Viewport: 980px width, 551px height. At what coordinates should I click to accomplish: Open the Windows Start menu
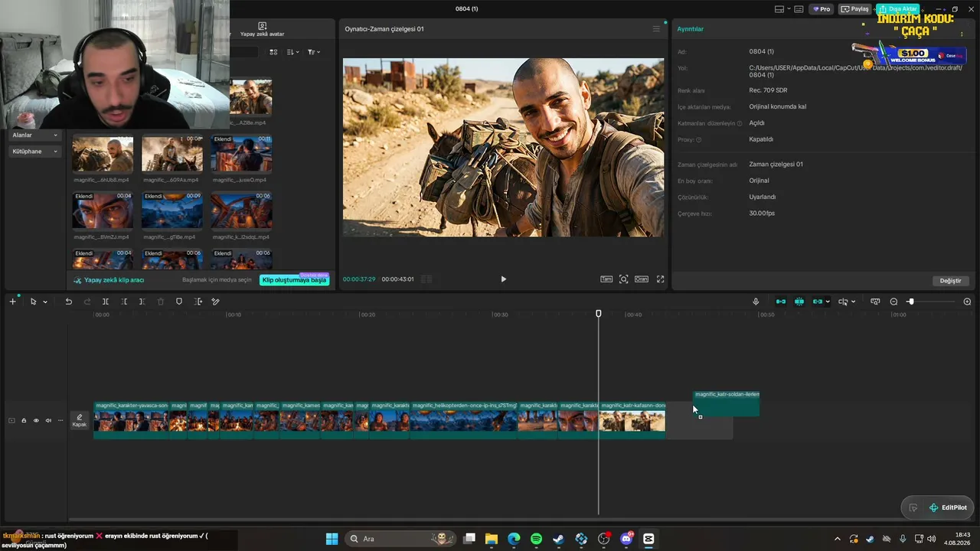(332, 539)
